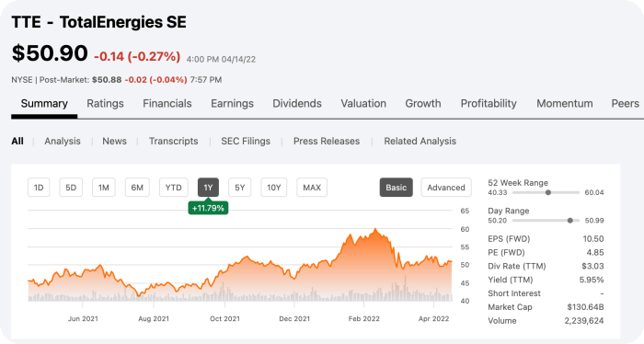Viewport: 644px width, 344px height.
Task: Select 5Y chart range
Action: pos(240,188)
